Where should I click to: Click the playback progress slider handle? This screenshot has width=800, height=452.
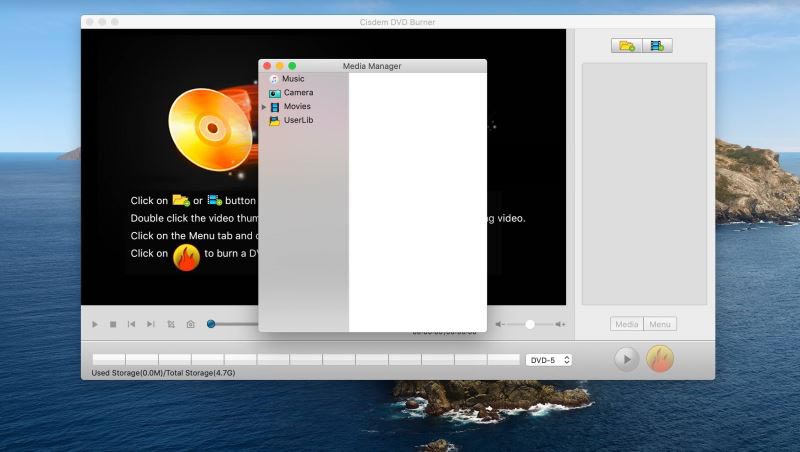211,324
